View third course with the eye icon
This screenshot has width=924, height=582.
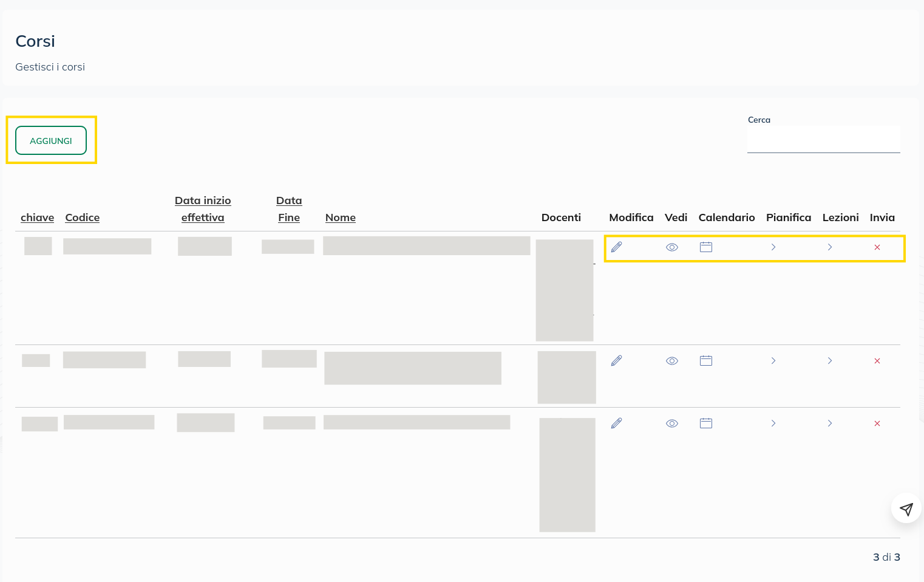tap(671, 423)
